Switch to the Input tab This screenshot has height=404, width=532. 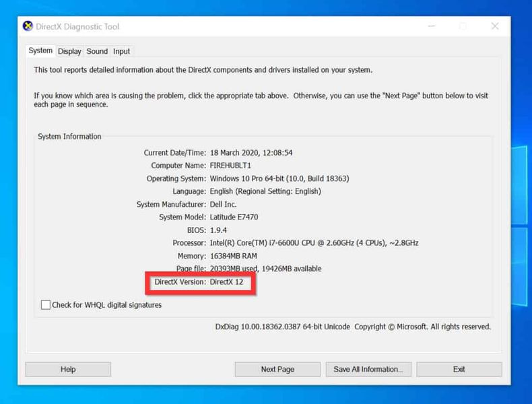(121, 51)
